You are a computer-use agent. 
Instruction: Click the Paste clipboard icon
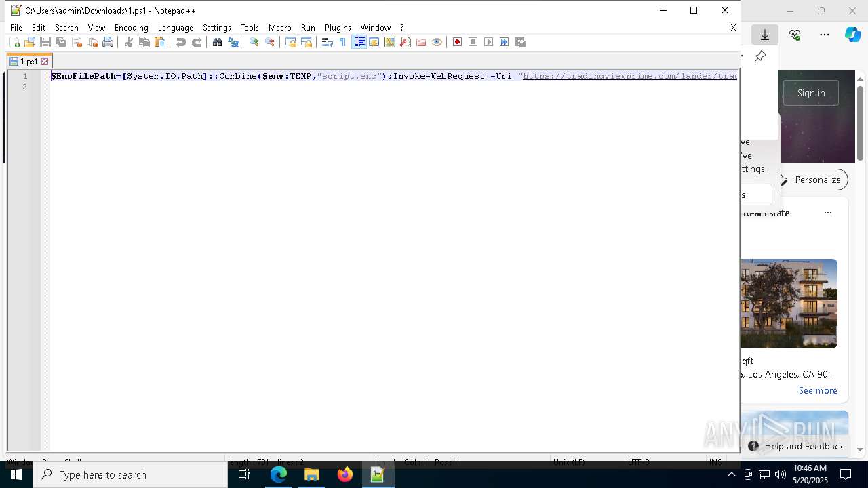tap(160, 42)
